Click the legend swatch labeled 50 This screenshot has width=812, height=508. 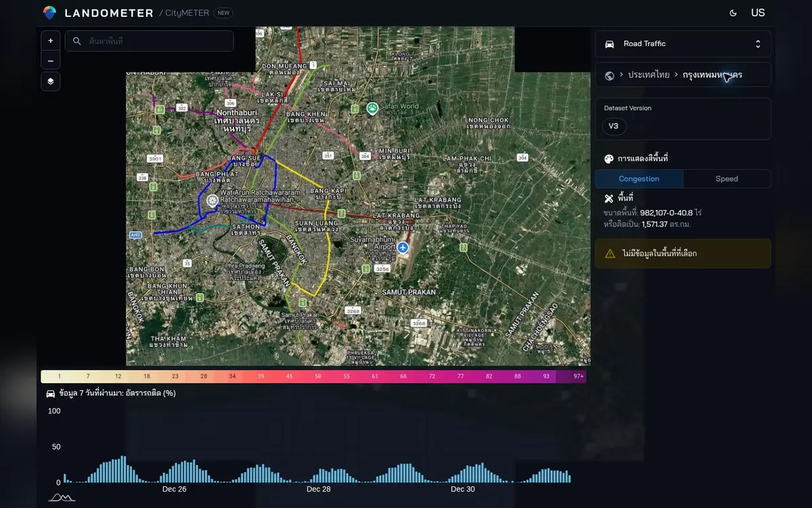(318, 376)
